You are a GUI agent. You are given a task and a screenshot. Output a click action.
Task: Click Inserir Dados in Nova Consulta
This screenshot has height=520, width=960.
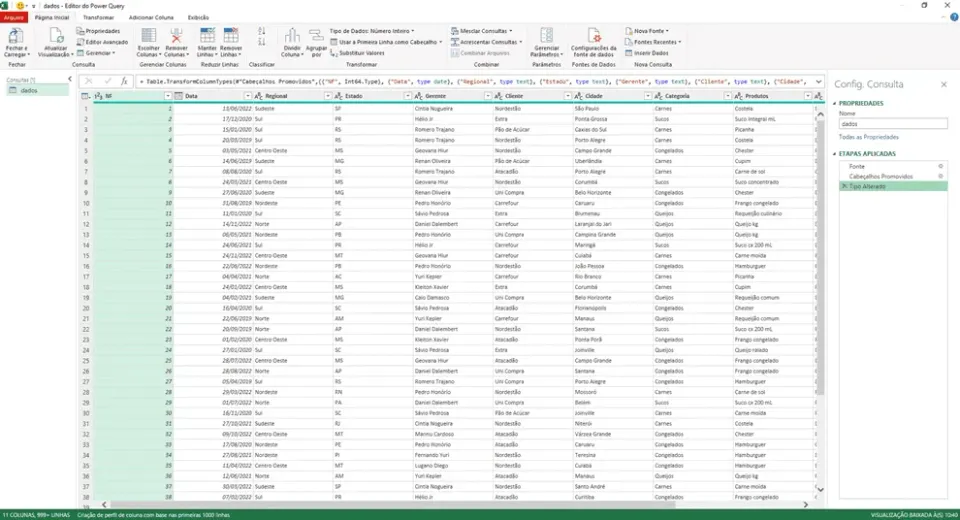tap(647, 53)
